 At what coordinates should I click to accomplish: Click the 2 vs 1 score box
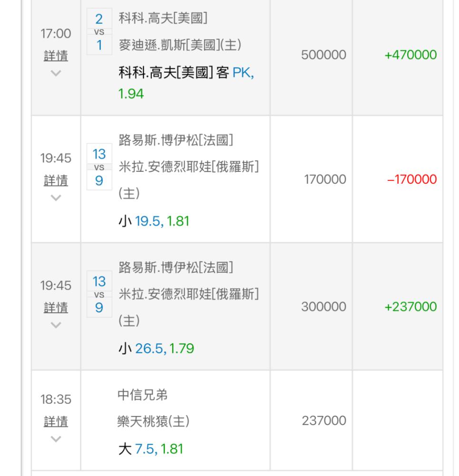pos(99,32)
